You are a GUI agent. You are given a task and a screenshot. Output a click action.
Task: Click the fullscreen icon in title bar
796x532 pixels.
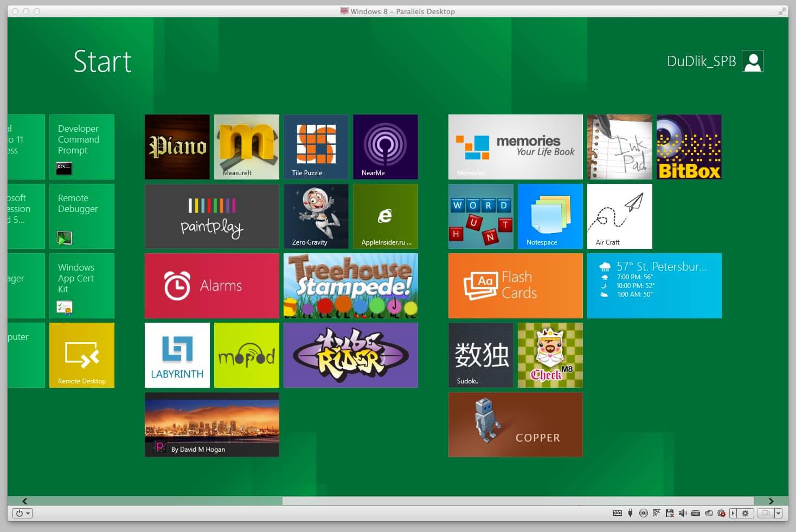782,11
